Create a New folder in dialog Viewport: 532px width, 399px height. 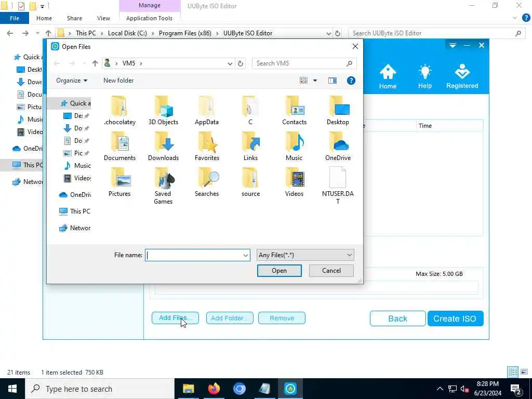(118, 81)
